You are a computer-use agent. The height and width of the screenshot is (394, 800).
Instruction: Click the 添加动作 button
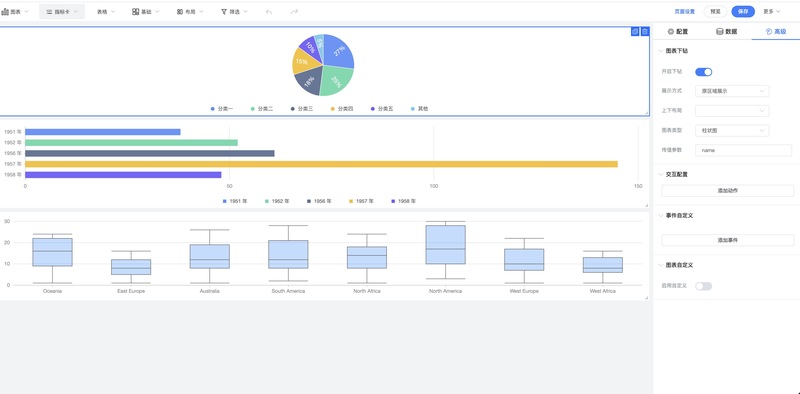click(728, 190)
